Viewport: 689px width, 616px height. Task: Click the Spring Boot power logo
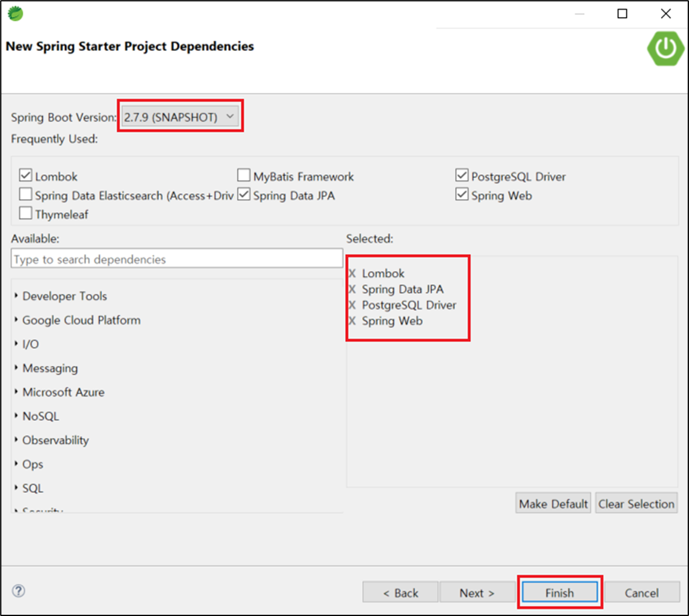click(665, 48)
